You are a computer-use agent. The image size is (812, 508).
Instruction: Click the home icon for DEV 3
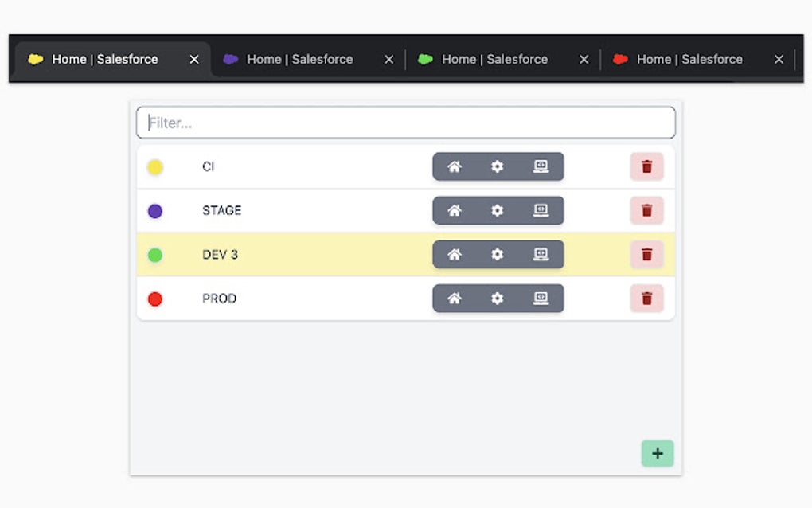point(455,254)
